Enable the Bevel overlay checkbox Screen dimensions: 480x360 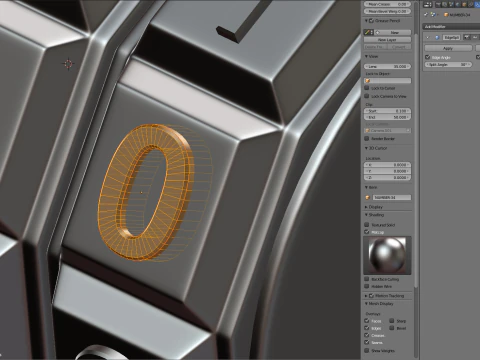pyautogui.click(x=392, y=328)
